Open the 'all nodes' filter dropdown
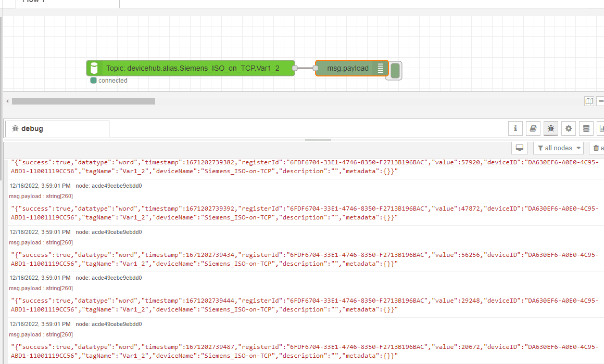The height and width of the screenshot is (364, 604). click(x=558, y=148)
